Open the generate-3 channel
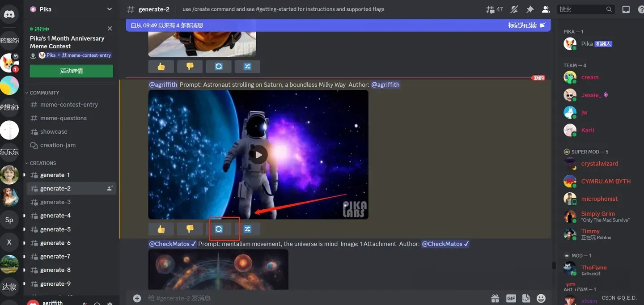 72,202
